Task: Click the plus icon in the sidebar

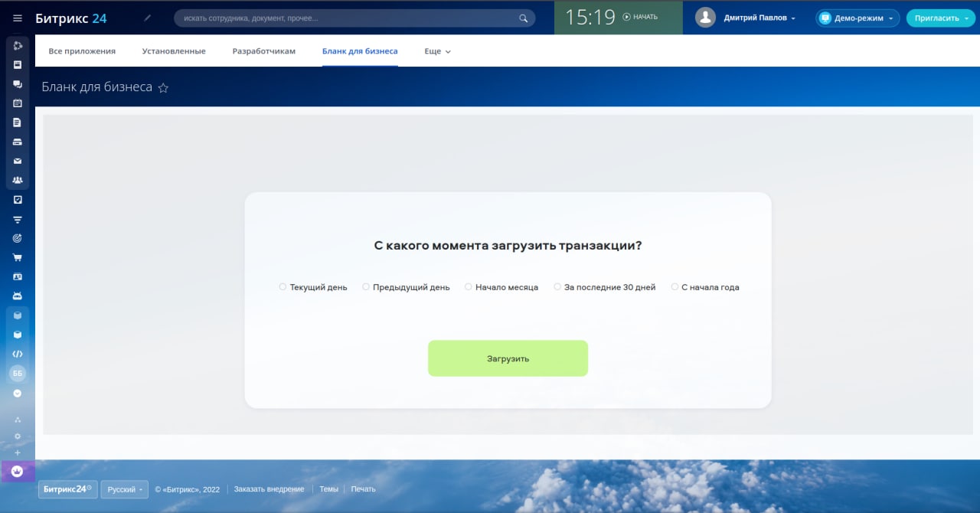Action: tap(18, 453)
